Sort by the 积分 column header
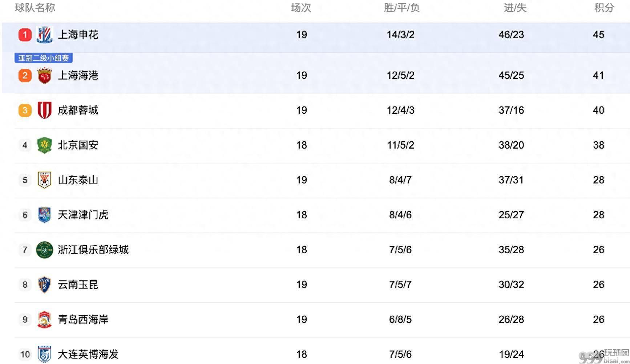630x364 pixels. 604,8
